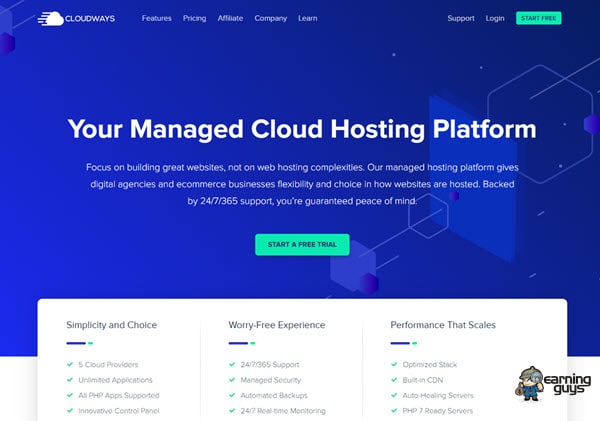The image size is (600, 421).
Task: Click the checkmark next to 'All PHP Apps Supported'
Action: tap(70, 395)
